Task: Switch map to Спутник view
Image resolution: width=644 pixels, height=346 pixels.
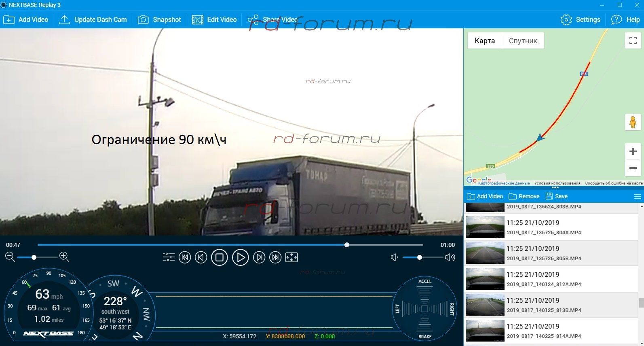Action: (523, 41)
